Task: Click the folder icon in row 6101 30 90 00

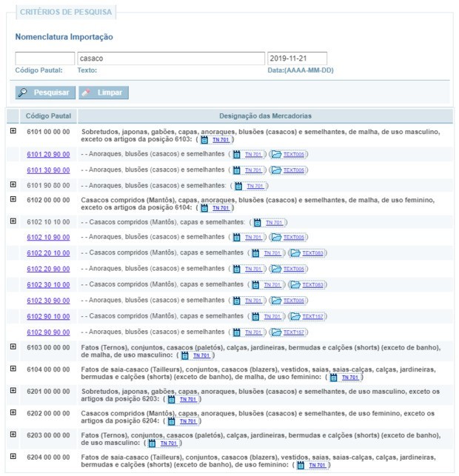Action: pos(276,170)
